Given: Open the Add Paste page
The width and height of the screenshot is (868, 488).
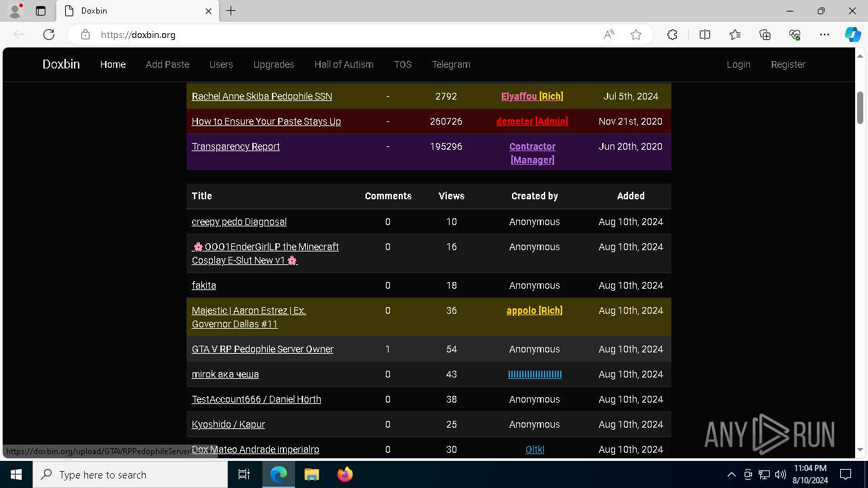Looking at the screenshot, I should (167, 64).
